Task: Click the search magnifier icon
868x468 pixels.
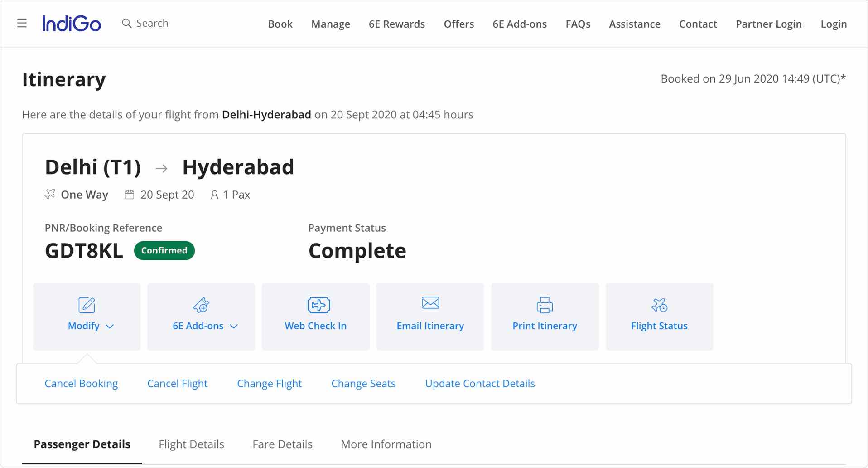Action: point(126,23)
